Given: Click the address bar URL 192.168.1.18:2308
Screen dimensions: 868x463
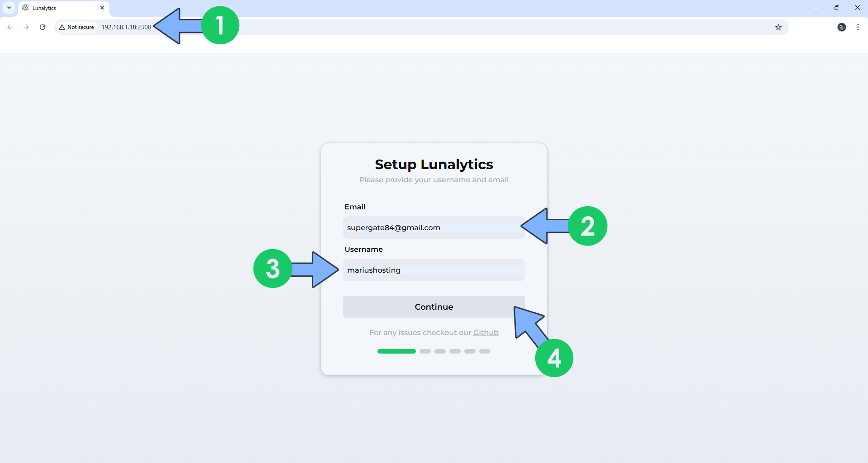Looking at the screenshot, I should click(x=126, y=27).
